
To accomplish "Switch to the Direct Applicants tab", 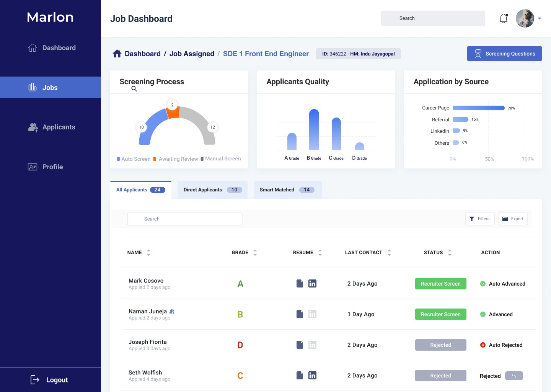I will pyautogui.click(x=203, y=189).
